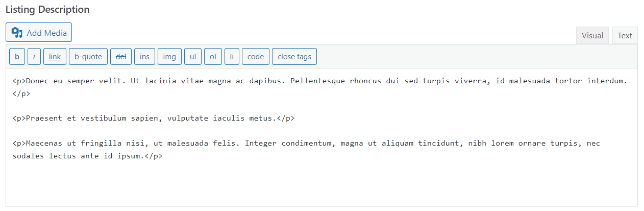Insert a list item with li
644x211 pixels.
point(232,57)
